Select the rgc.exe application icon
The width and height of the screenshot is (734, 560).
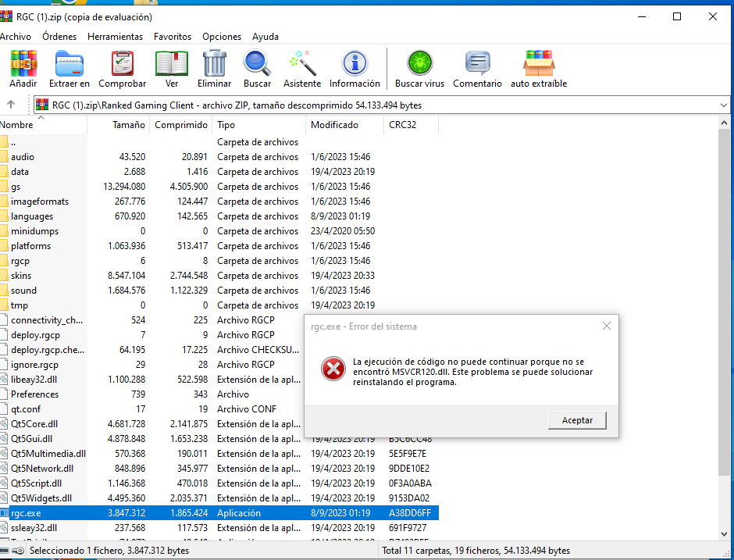click(4, 512)
